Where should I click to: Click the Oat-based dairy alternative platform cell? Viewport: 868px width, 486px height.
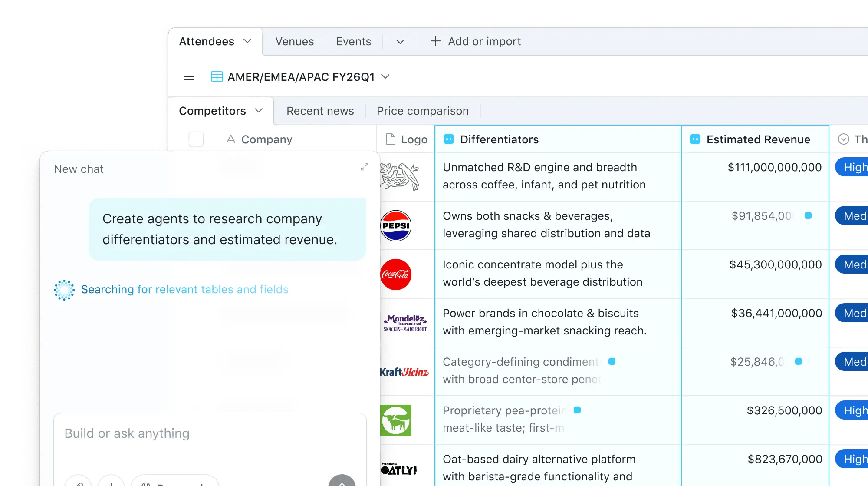click(558, 465)
